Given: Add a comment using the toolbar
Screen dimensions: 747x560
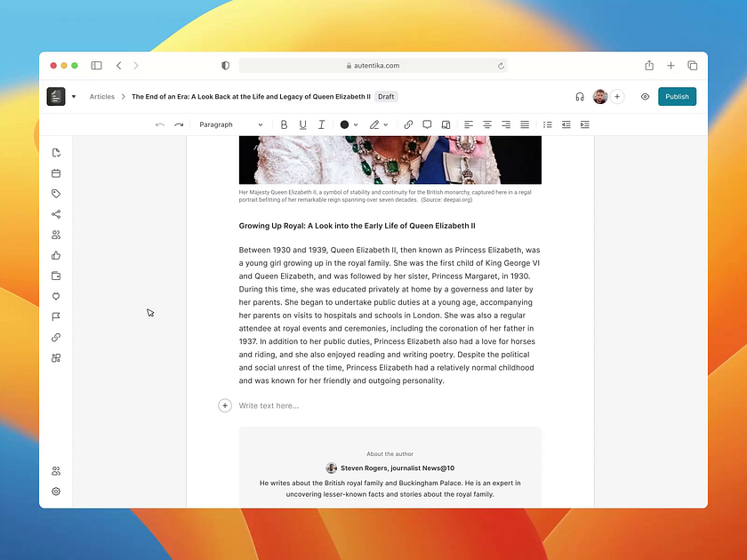Looking at the screenshot, I should (427, 124).
